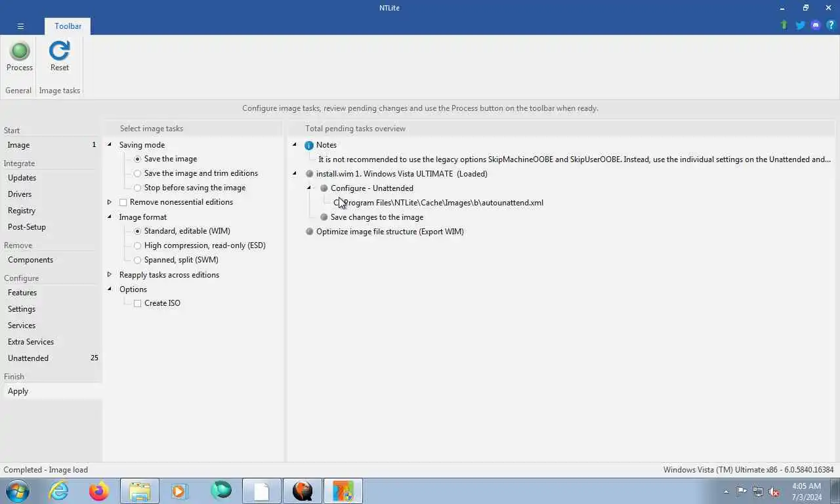Click the green update arrow icon
840x504 pixels.
[784, 25]
